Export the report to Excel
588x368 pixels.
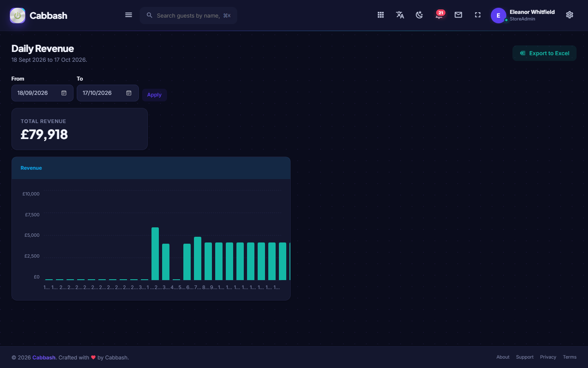point(544,53)
